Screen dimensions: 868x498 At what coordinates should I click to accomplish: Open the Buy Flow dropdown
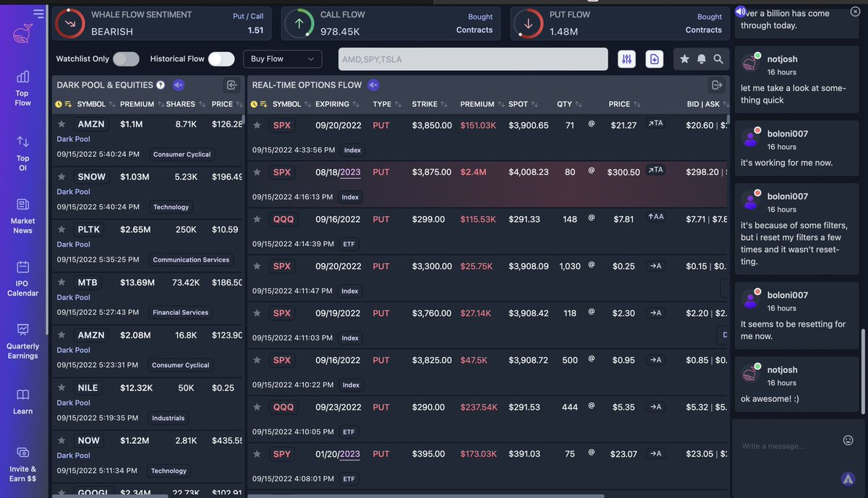[283, 59]
